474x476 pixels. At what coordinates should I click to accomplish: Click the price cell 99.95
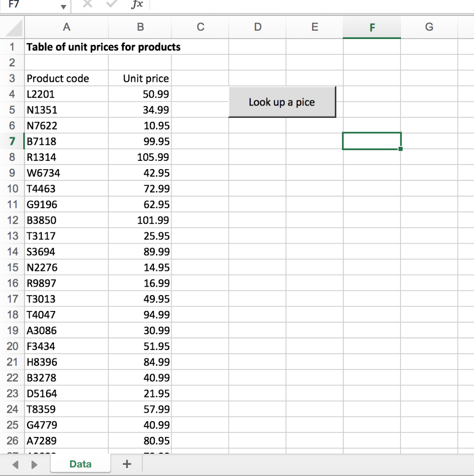[140, 141]
